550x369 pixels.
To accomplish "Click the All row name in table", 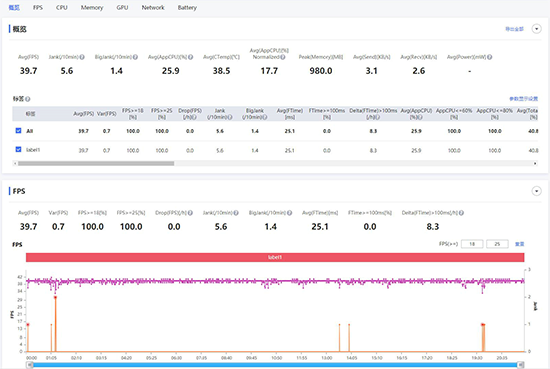I will pyautogui.click(x=30, y=131).
